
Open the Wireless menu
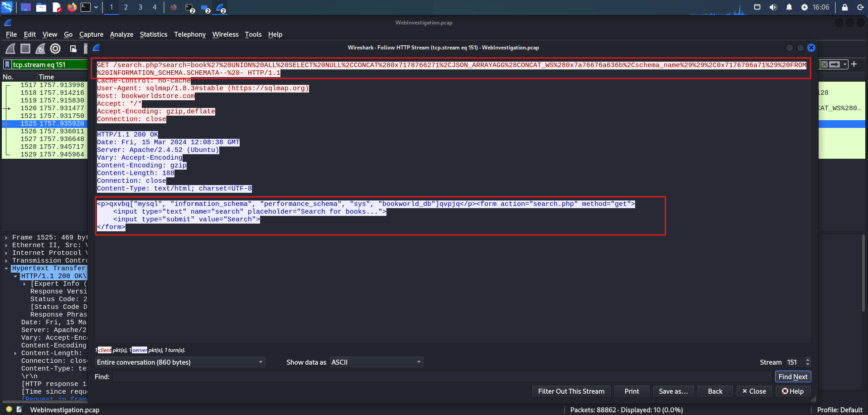226,34
